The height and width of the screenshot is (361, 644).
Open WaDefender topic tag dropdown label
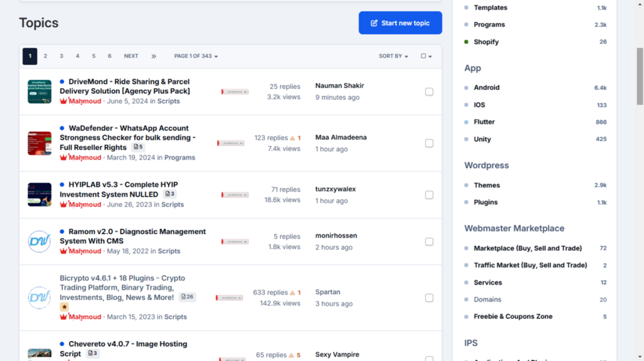[231, 143]
